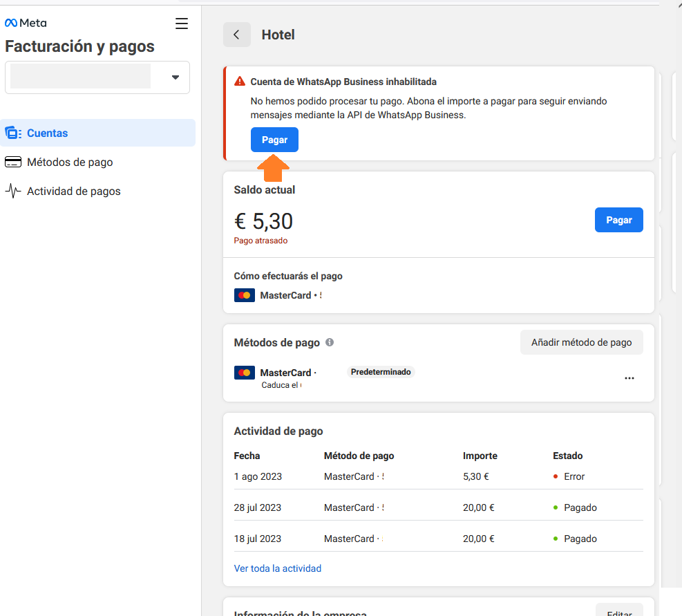Click the Facturación y pagos heading
Screen dimensions: 682x616
[79, 46]
